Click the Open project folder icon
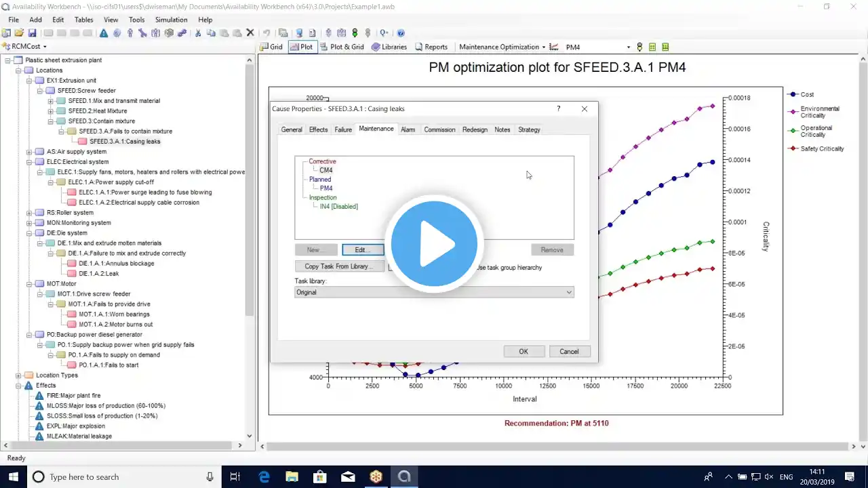This screenshot has width=868, height=488. coord(19,33)
